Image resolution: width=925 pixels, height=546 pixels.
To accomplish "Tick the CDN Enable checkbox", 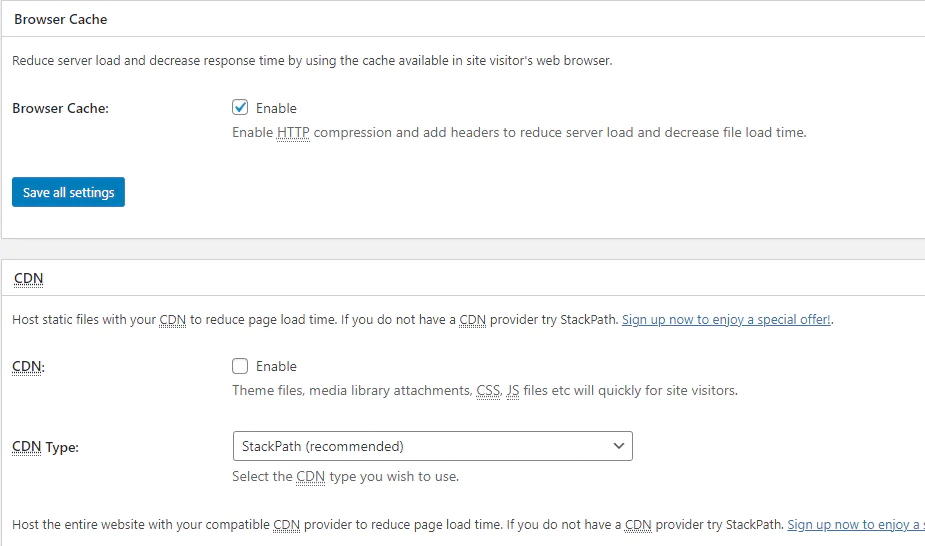I will (240, 366).
